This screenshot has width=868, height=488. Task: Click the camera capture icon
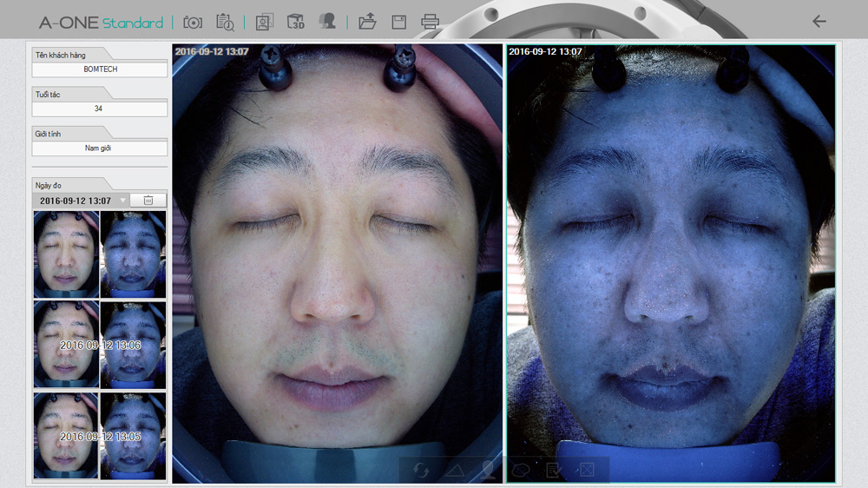193,22
